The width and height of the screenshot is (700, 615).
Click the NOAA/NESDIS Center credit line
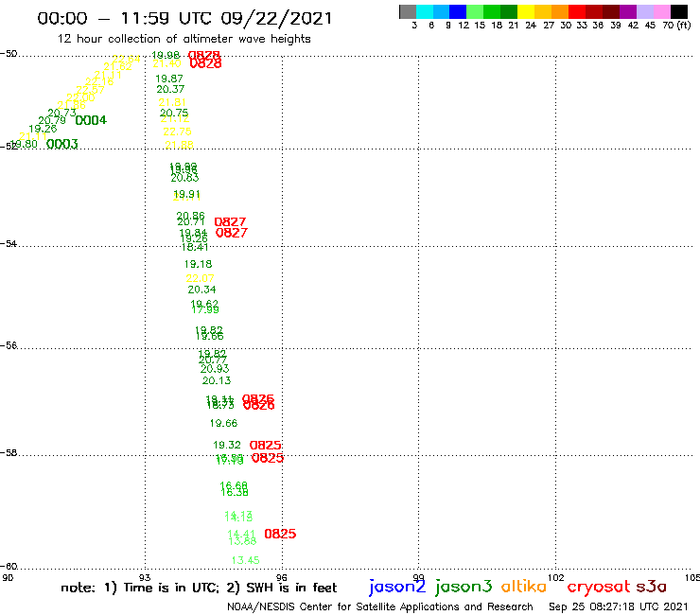coord(380,607)
